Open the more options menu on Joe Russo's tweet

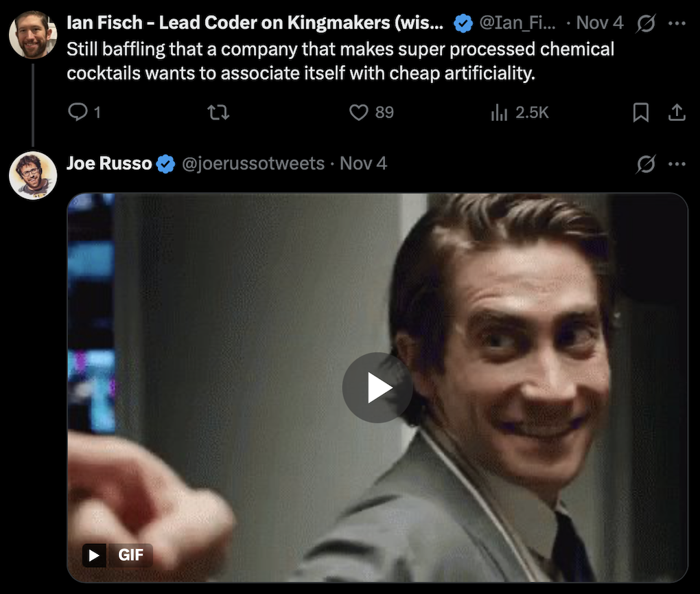[x=677, y=163]
